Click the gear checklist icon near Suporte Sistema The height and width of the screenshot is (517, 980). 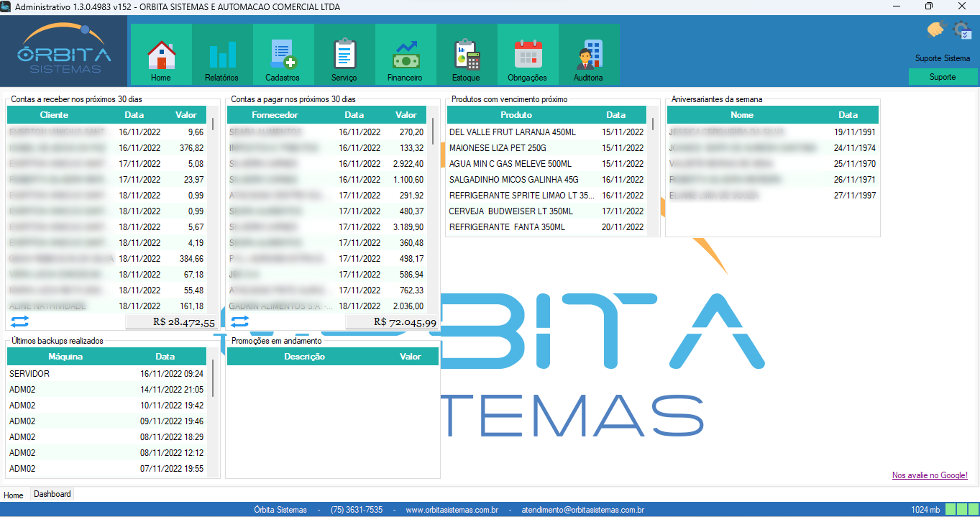pyautogui.click(x=962, y=31)
